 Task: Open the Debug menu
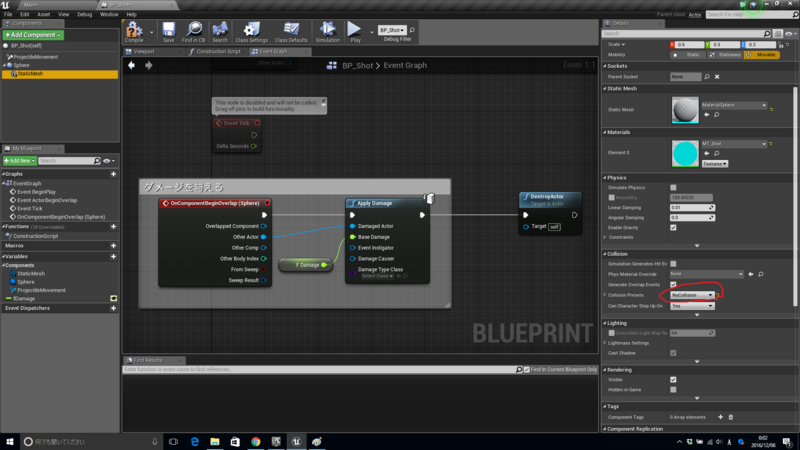tap(84, 14)
